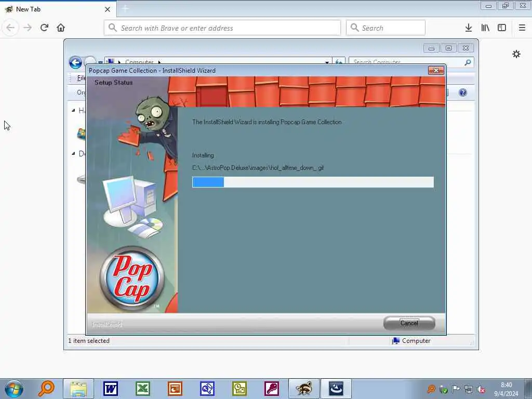
Task: Click the Show desktop button
Action: click(x=528, y=389)
